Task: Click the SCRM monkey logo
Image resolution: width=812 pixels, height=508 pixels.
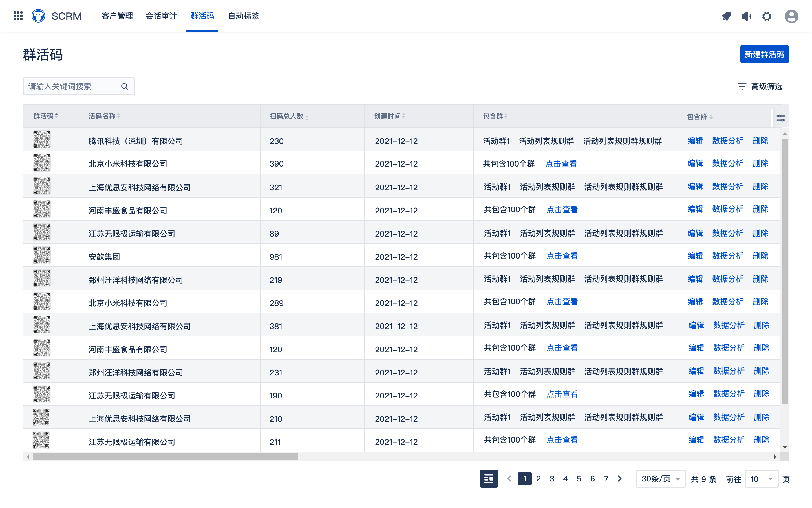Action: (38, 16)
